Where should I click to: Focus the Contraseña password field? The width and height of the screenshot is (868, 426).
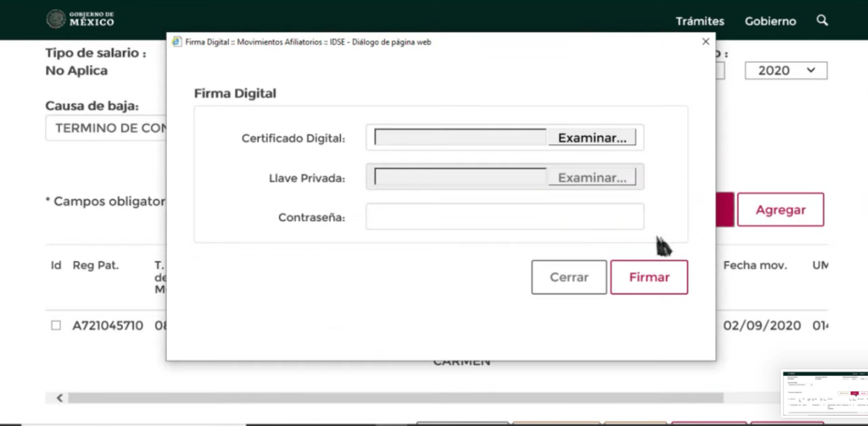505,216
